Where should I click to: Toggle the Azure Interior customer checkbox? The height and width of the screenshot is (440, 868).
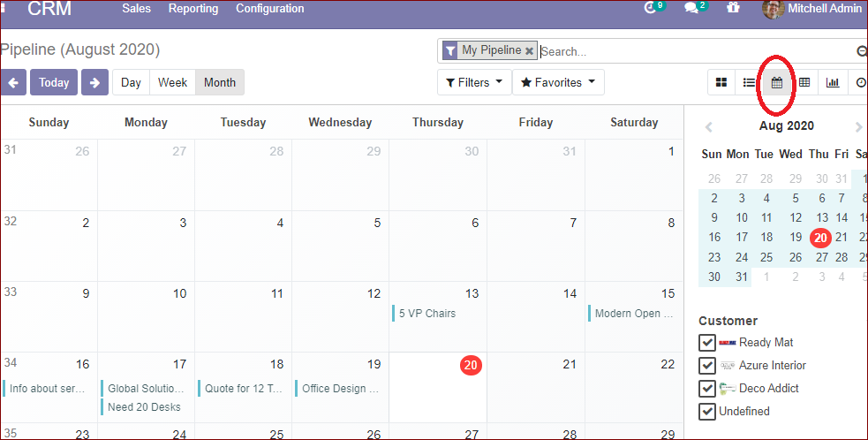click(x=707, y=365)
